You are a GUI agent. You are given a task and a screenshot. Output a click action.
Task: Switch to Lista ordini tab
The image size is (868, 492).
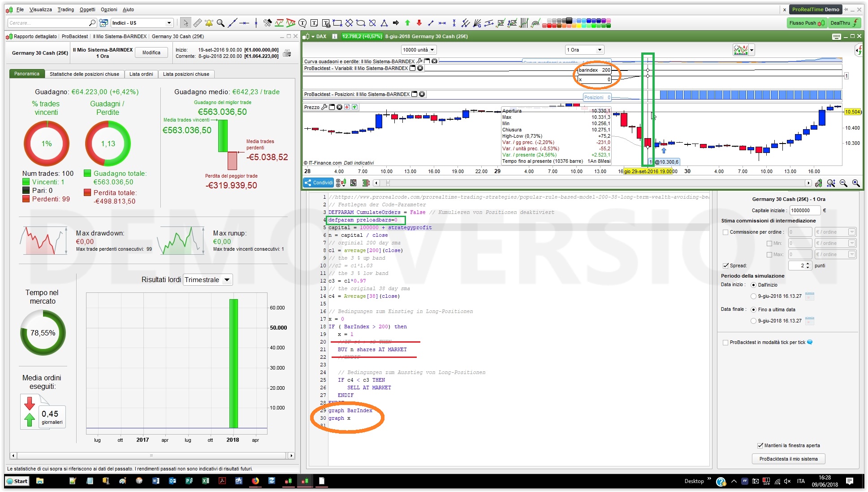[141, 74]
